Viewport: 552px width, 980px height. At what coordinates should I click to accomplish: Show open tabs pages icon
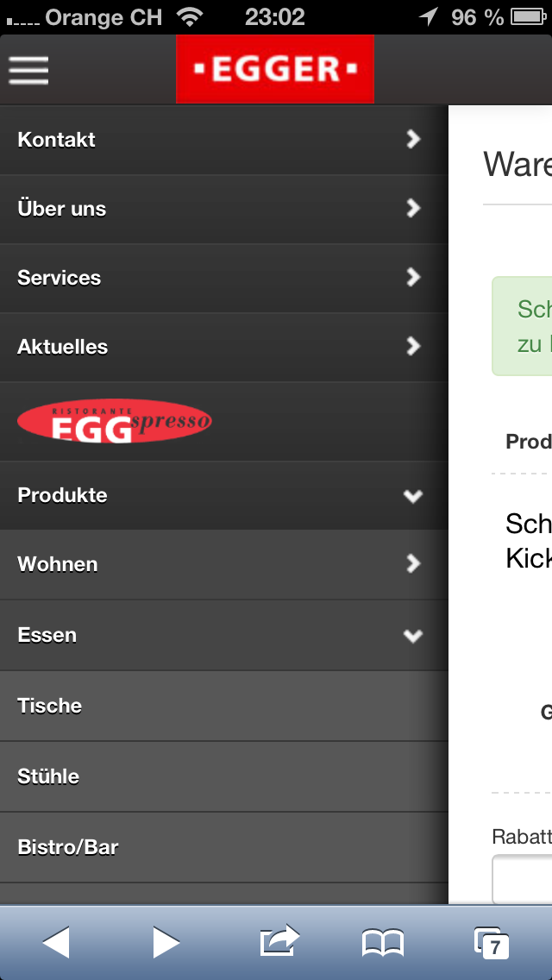(492, 943)
